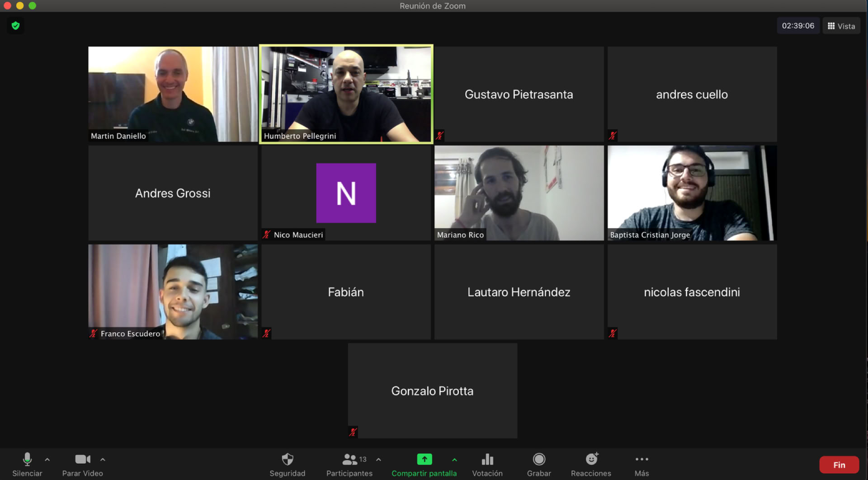Turn off camera with Parar Video

click(82, 460)
